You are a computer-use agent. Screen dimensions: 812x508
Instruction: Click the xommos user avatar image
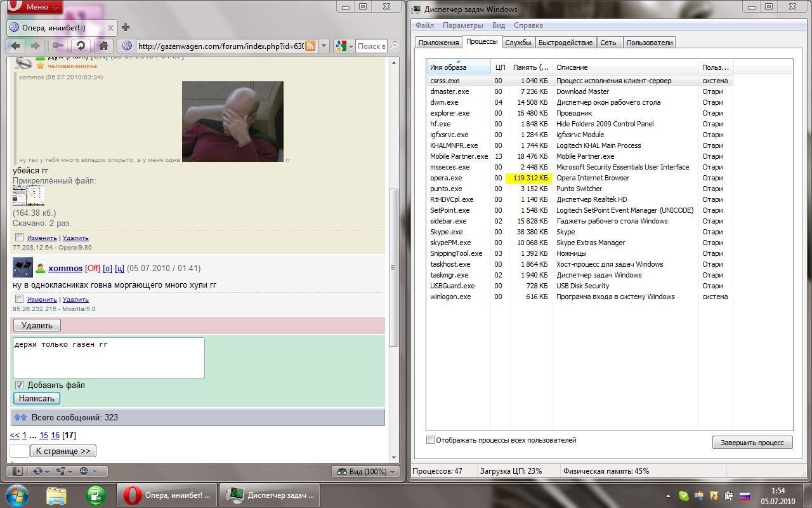click(23, 267)
